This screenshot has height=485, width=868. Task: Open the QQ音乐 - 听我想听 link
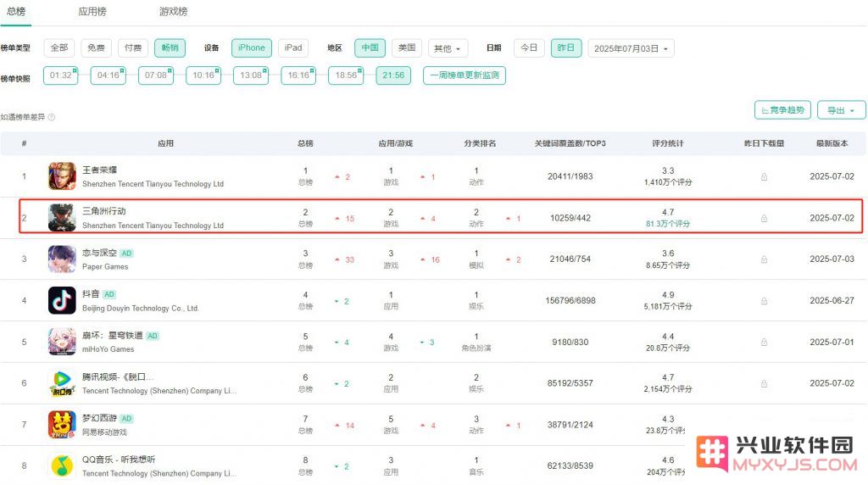119,460
